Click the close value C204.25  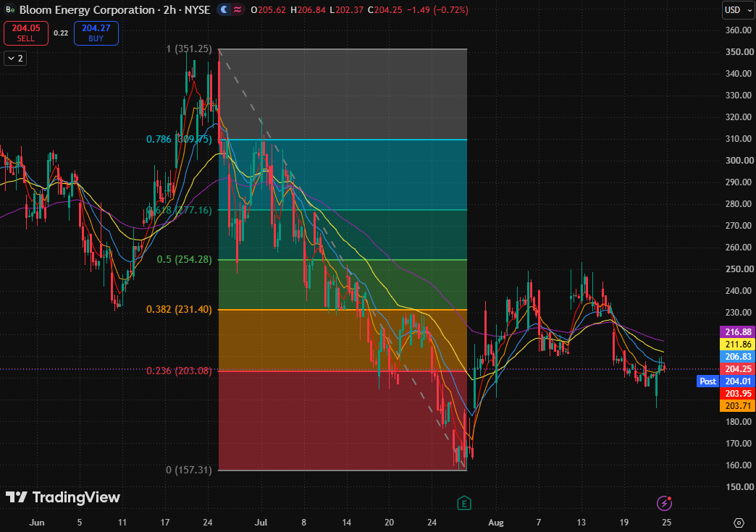[x=385, y=9]
